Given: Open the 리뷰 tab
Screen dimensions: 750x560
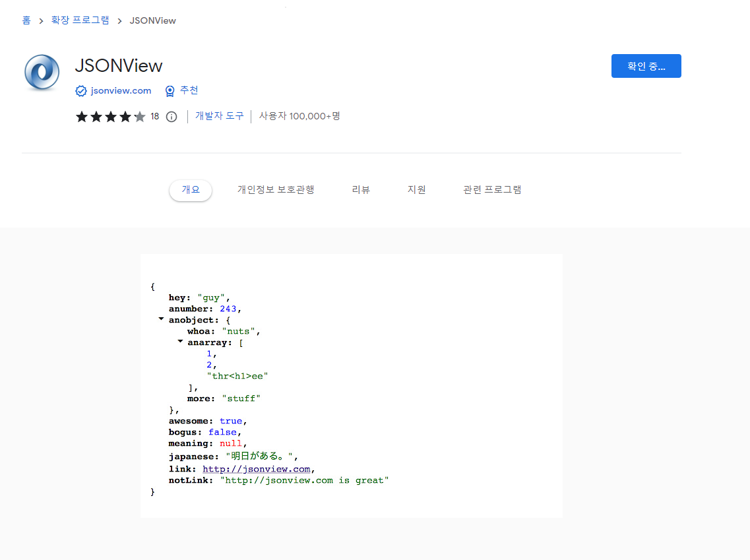Looking at the screenshot, I should pos(361,190).
